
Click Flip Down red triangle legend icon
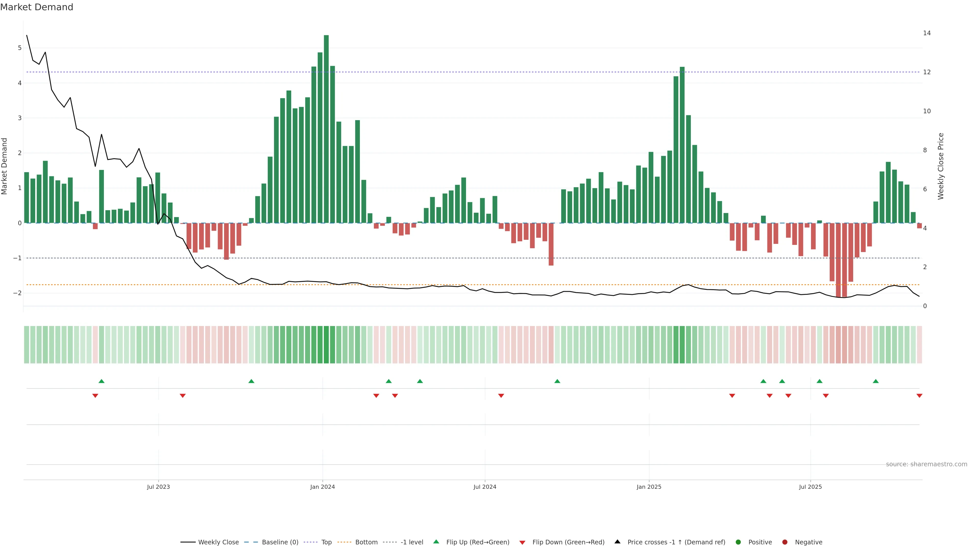click(522, 543)
